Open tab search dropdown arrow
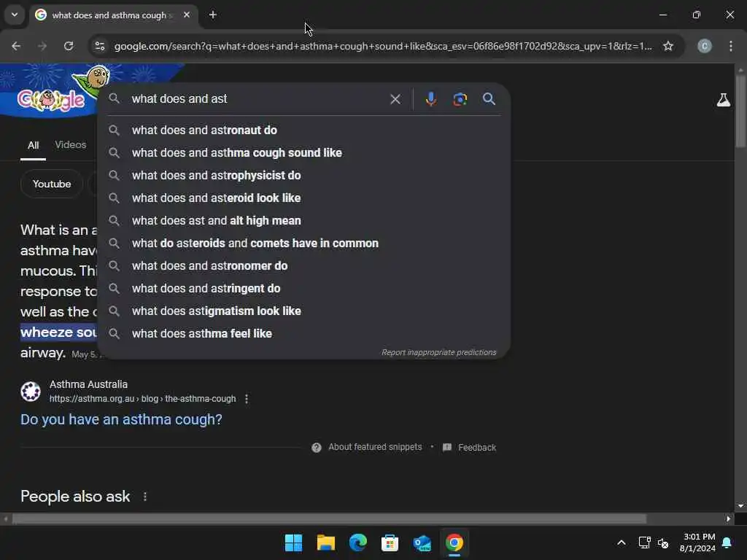 [15, 15]
